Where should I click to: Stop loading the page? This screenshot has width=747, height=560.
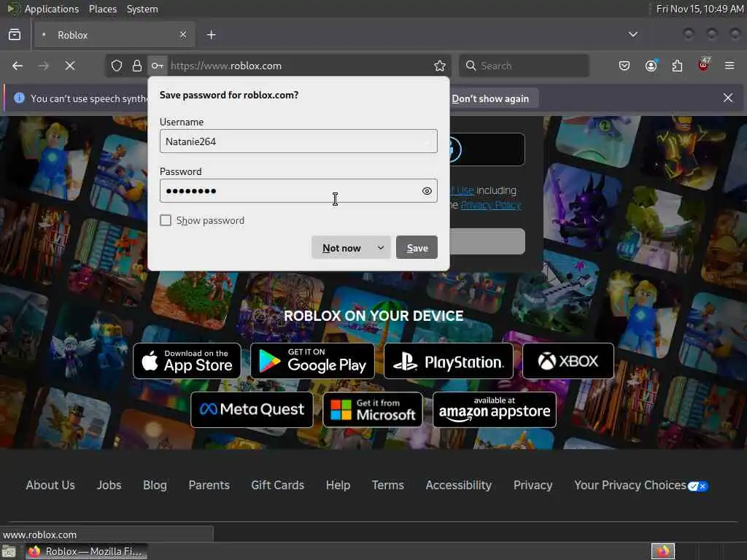pyautogui.click(x=70, y=66)
